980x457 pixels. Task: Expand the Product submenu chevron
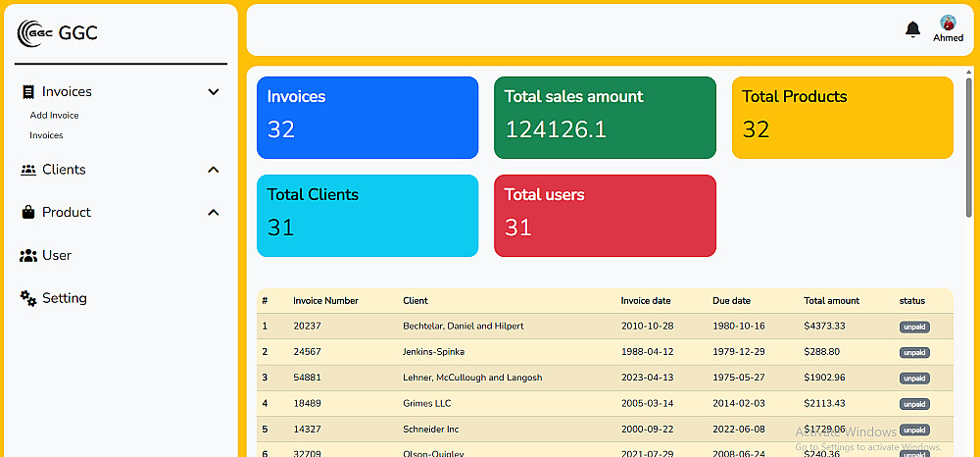214,212
